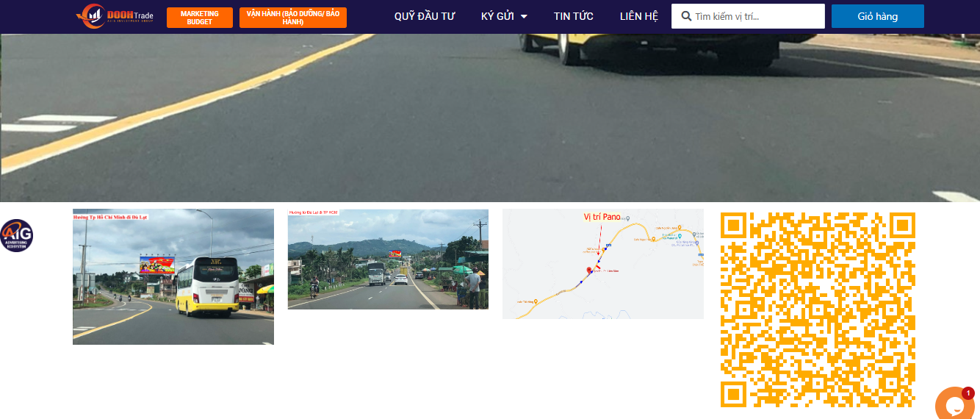The width and height of the screenshot is (980, 419).
Task: Open the highway trucks billboard thumbnail
Action: click(388, 259)
